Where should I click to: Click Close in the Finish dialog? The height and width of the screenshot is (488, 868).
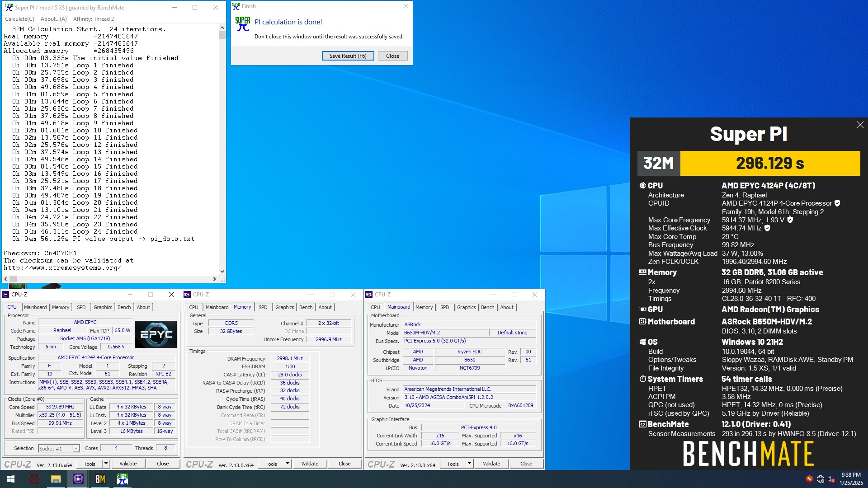coord(393,56)
